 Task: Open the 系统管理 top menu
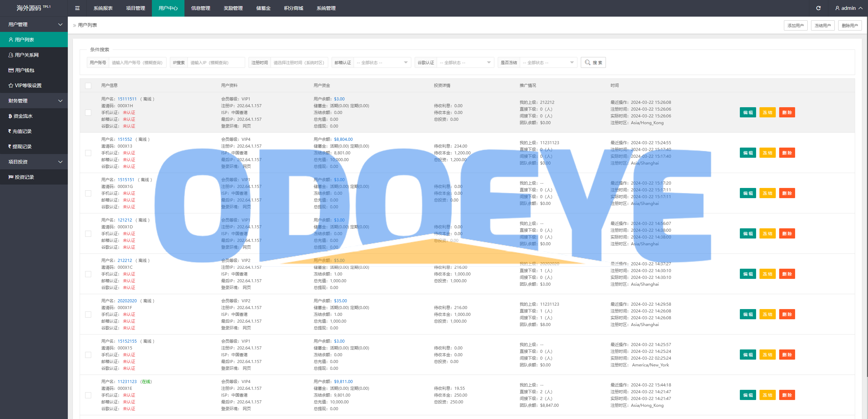326,8
